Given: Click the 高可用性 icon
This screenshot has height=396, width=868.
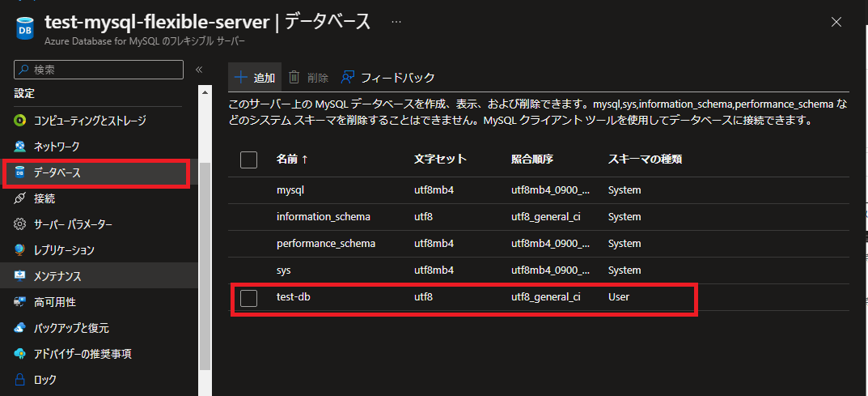Looking at the screenshot, I should pyautogui.click(x=20, y=302).
